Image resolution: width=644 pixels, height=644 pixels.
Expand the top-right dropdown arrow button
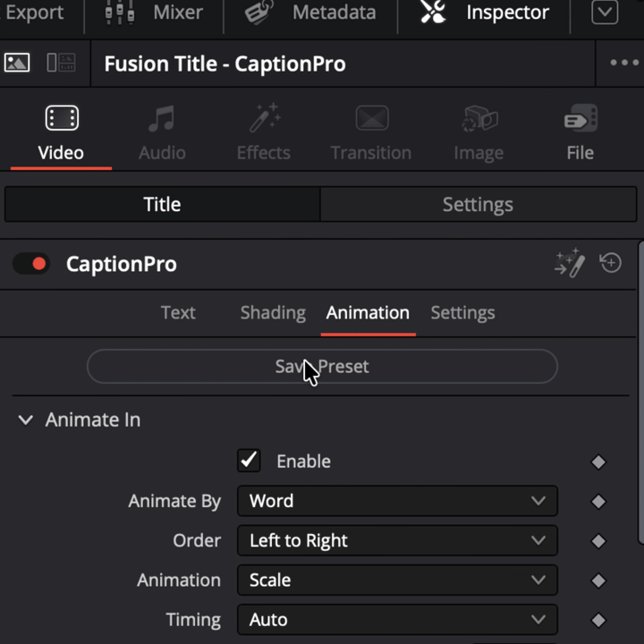point(605,13)
